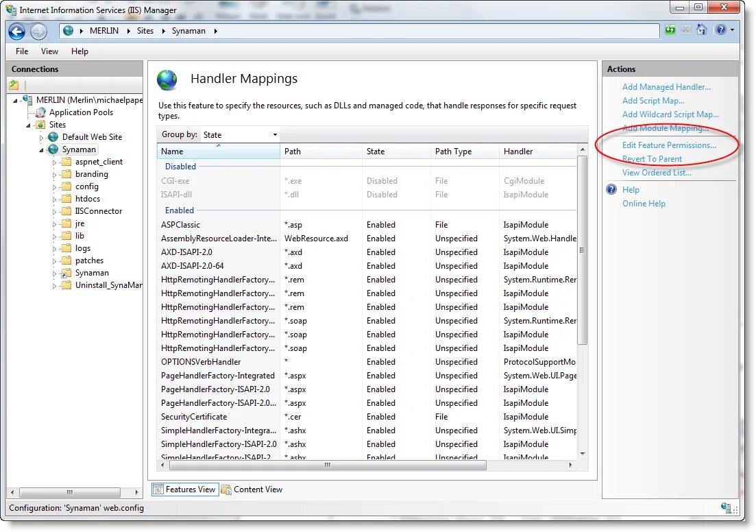Open the View menu
The width and height of the screenshot is (756, 532).
tap(49, 51)
